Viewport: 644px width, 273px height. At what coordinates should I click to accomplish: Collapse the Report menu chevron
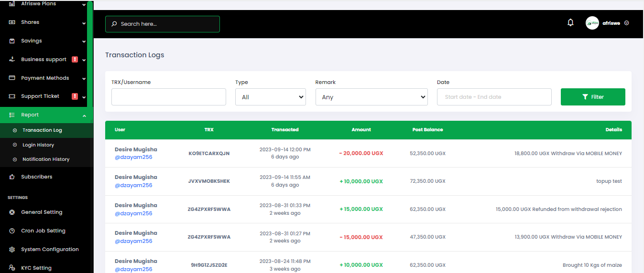pyautogui.click(x=84, y=115)
